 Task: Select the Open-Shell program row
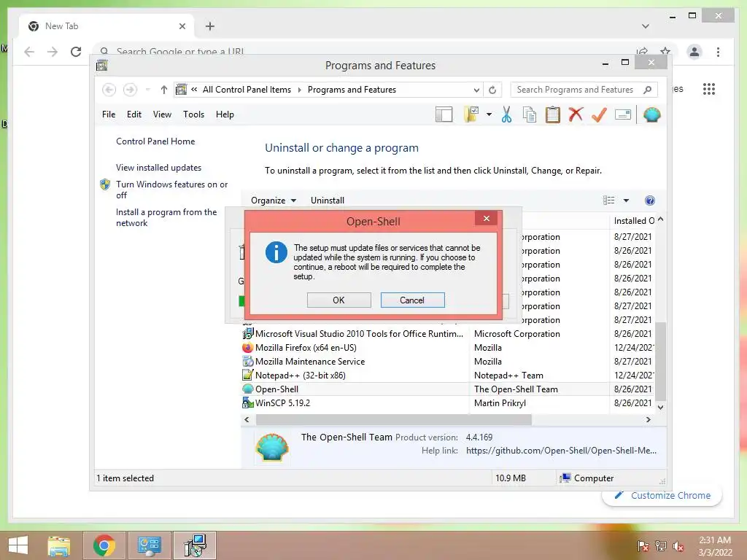(448, 389)
